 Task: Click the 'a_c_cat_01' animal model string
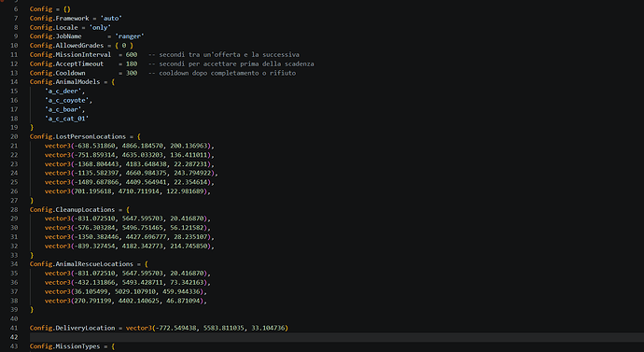tap(66, 119)
